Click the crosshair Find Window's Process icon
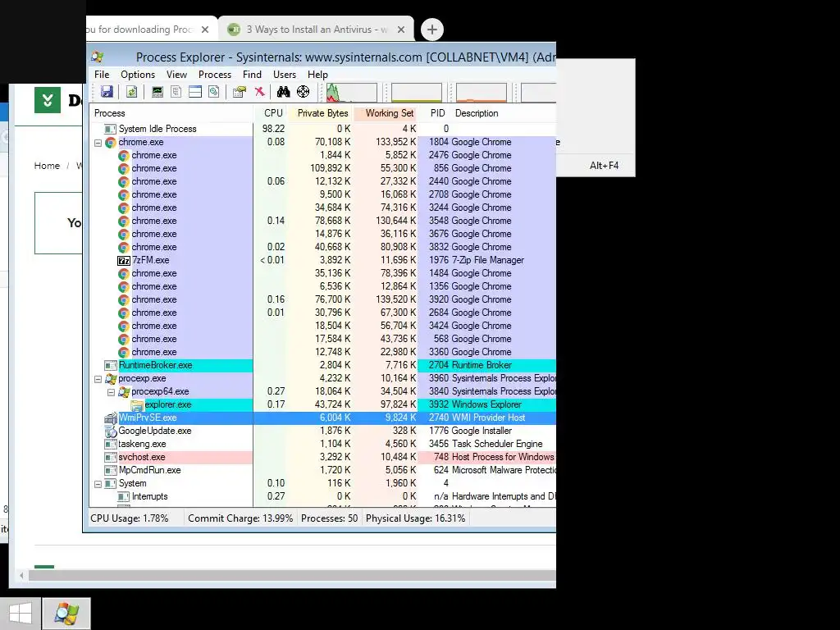The height and width of the screenshot is (630, 840). (304, 92)
